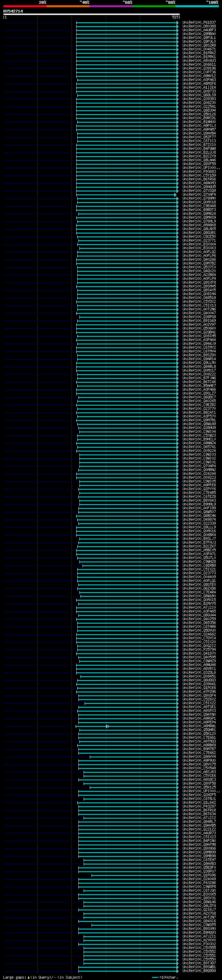The width and height of the screenshot is (222, 980).
Task: Click the AV542714 query title
Action: [13, 11]
